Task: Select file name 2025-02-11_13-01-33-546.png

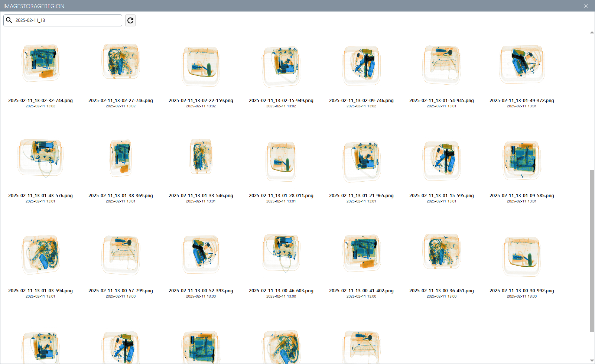Action: 201,196
